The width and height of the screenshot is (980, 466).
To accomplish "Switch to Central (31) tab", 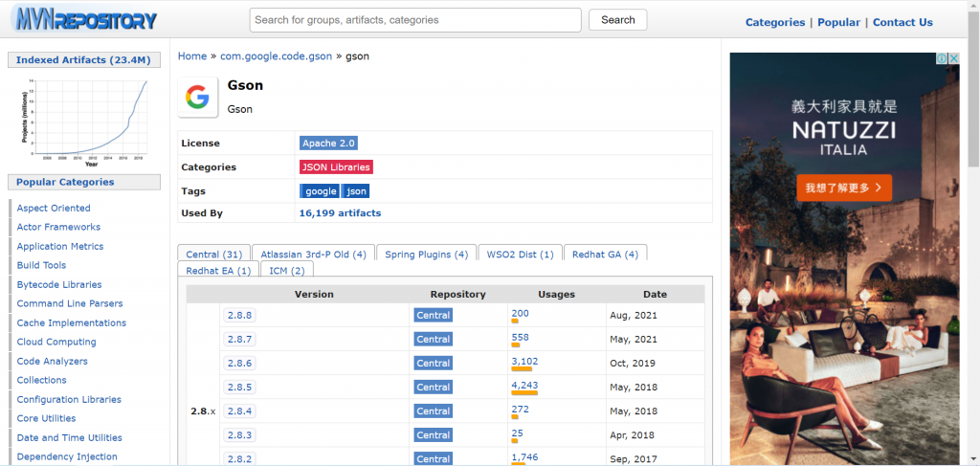I will pos(213,255).
